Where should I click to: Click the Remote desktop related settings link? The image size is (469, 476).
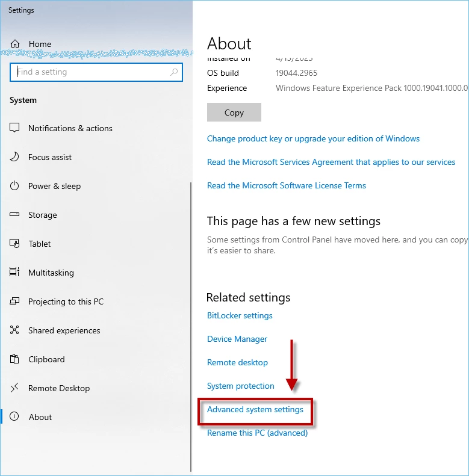click(238, 362)
